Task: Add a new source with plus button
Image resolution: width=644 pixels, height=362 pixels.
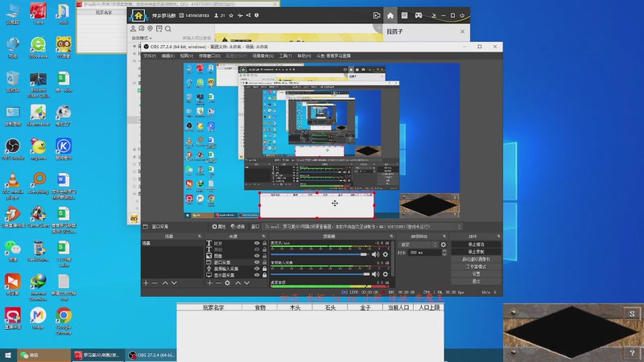Action: (x=209, y=283)
